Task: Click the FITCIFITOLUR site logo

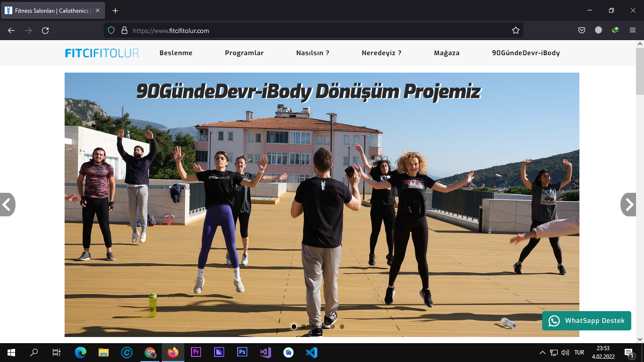Action: point(102,53)
